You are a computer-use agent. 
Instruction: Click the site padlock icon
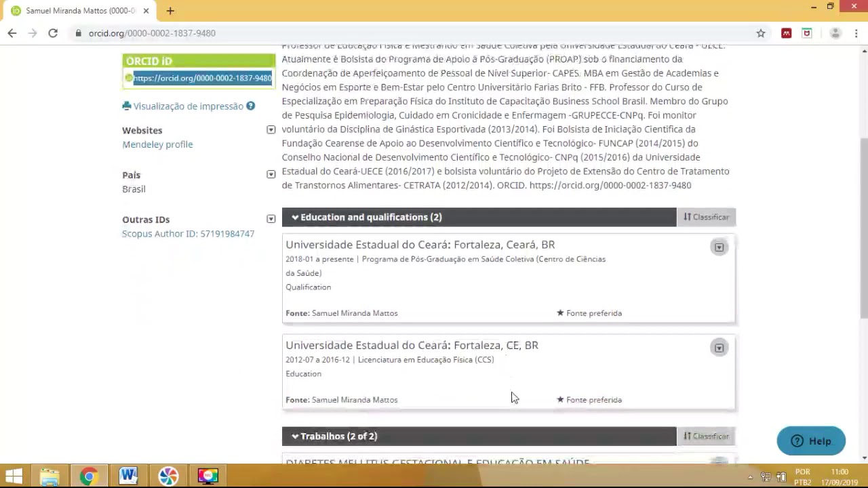click(x=79, y=33)
